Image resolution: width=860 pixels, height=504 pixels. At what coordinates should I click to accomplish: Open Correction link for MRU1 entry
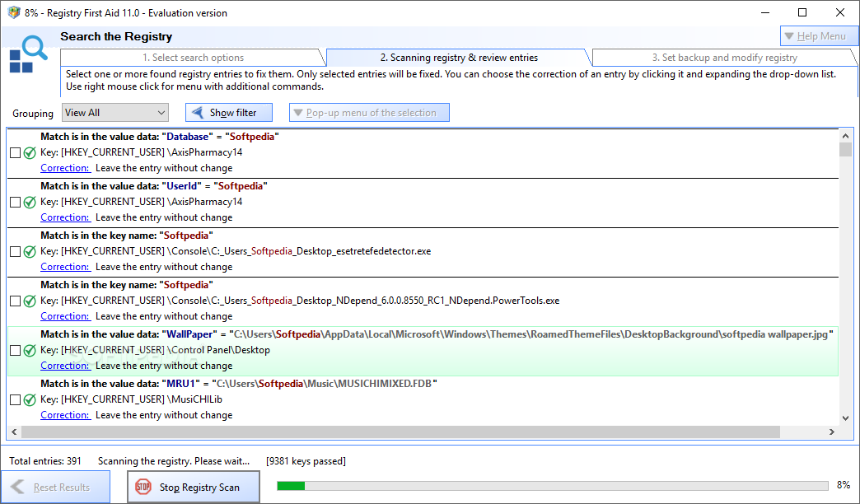coord(65,414)
